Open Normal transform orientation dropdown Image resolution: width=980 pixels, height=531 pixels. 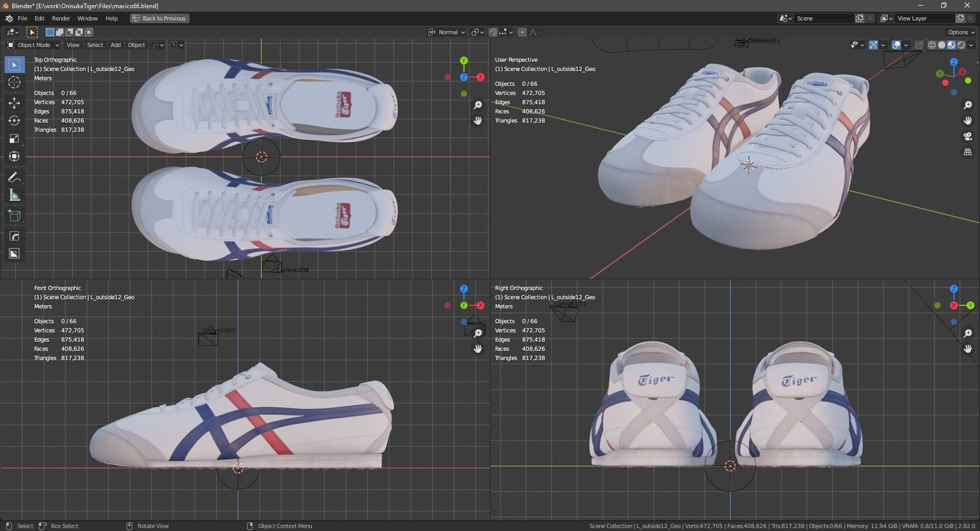tap(447, 32)
